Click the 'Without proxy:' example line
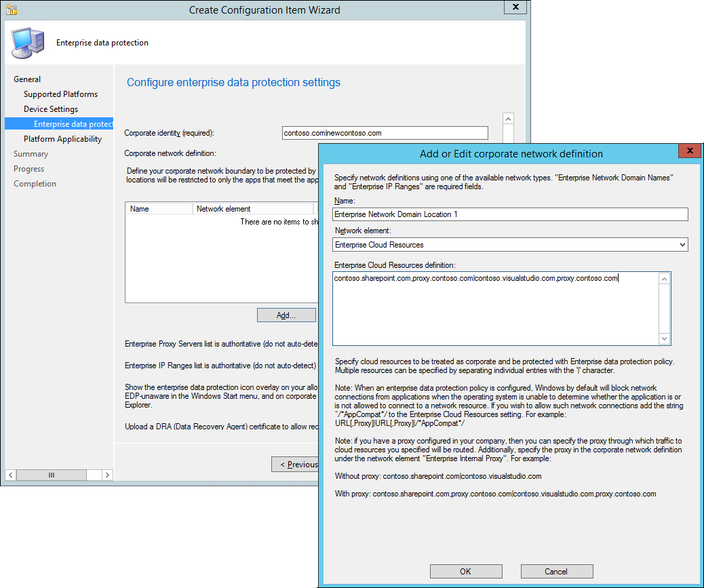 438,476
